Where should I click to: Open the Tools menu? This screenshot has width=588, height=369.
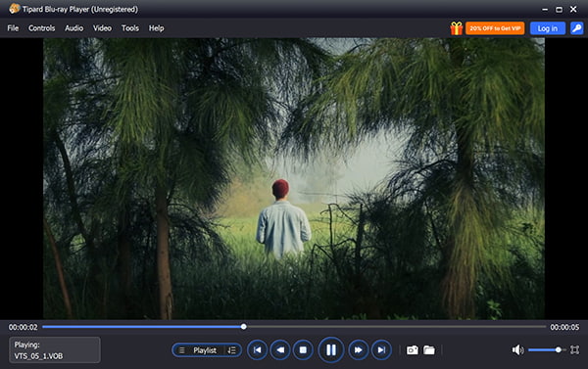tap(130, 28)
